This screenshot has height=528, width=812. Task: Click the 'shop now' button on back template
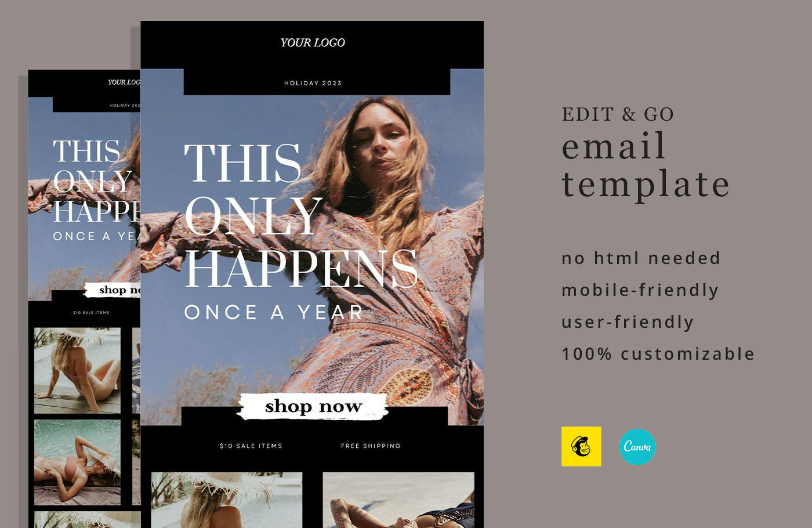click(x=113, y=290)
